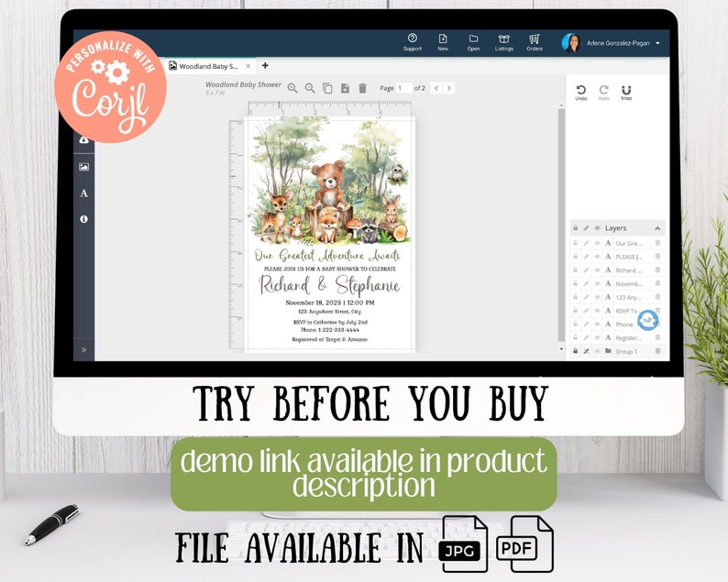Click the scrollbar down arrow
Image resolution: width=728 pixels, height=582 pixels.
561,349
